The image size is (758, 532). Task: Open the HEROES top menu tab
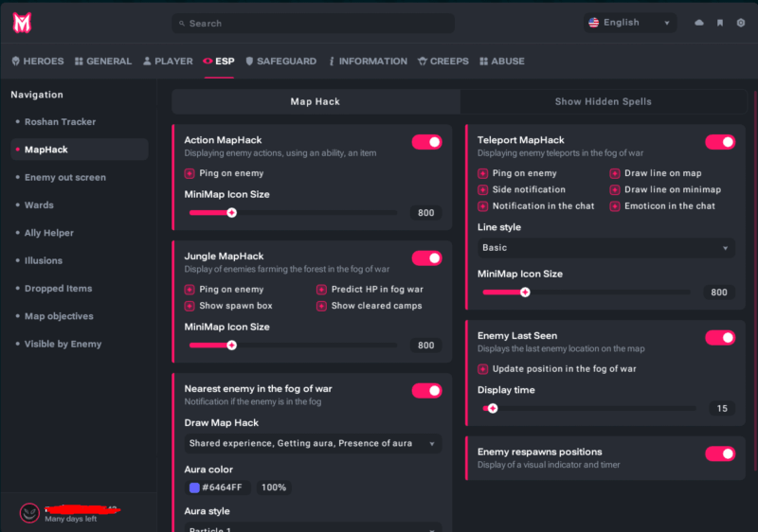pyautogui.click(x=38, y=61)
